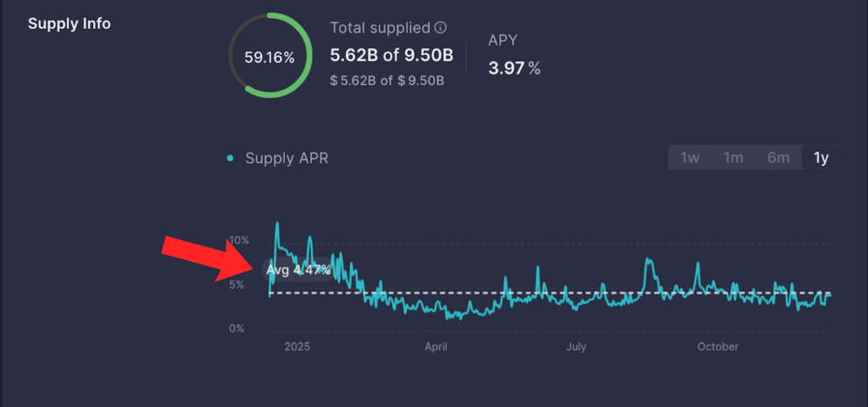868x407 pixels.
Task: Click the 5.62B of 9.50B amount
Action: 391,57
